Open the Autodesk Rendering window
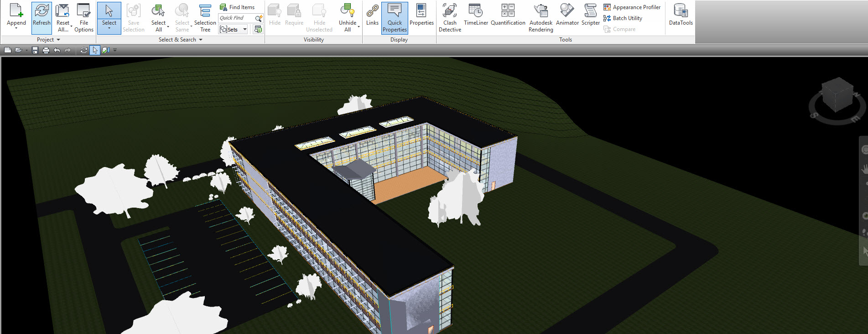 [541, 17]
